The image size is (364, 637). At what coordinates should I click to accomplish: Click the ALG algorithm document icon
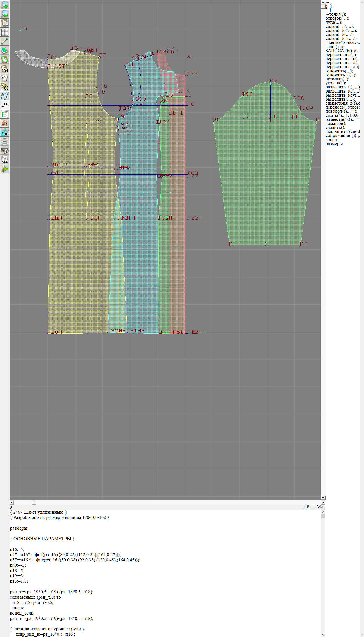5,160
